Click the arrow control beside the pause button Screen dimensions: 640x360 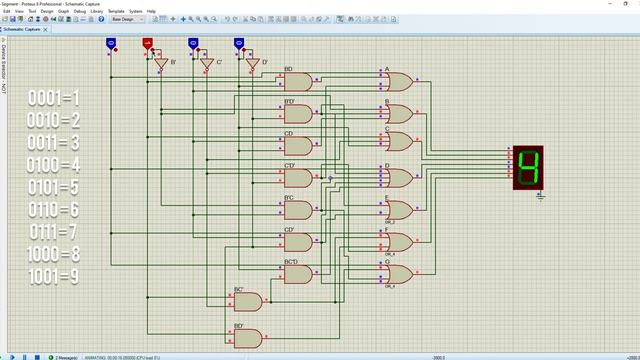[12, 357]
